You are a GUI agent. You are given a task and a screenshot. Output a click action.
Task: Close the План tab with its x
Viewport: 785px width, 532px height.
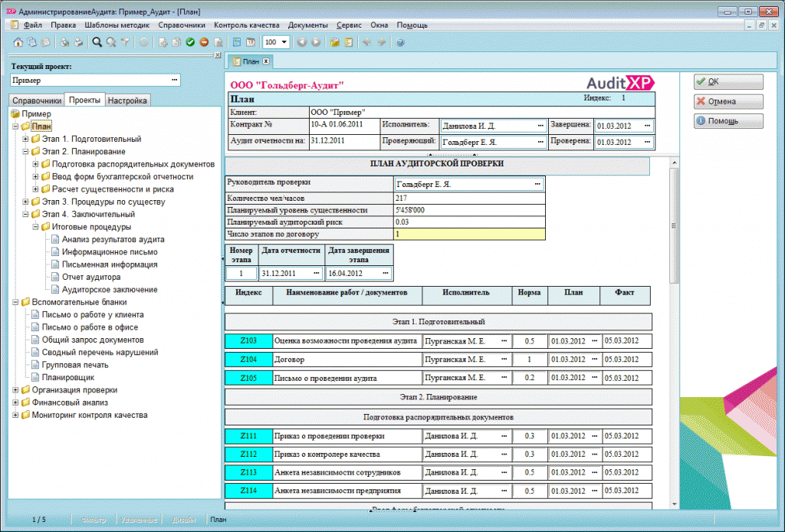click(x=266, y=61)
